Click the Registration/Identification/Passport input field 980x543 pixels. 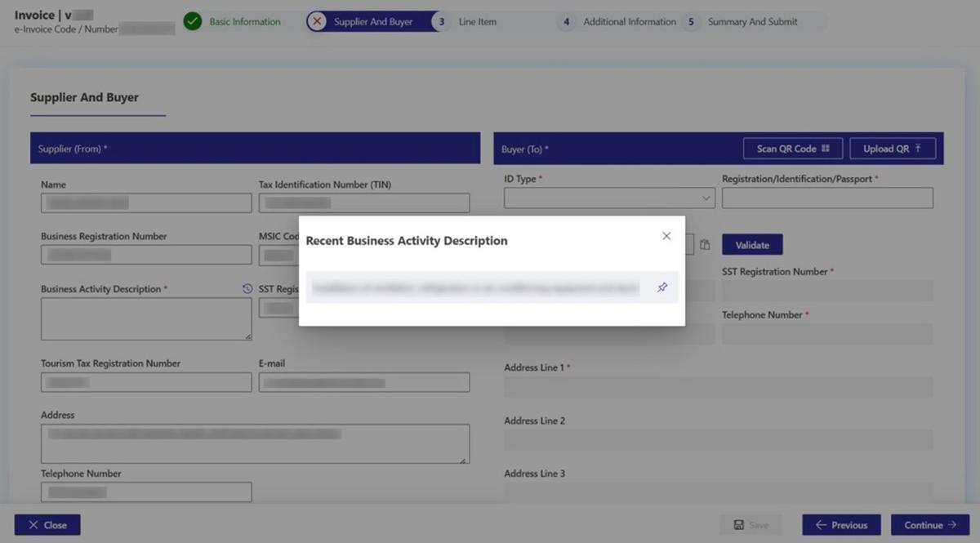[x=827, y=198]
